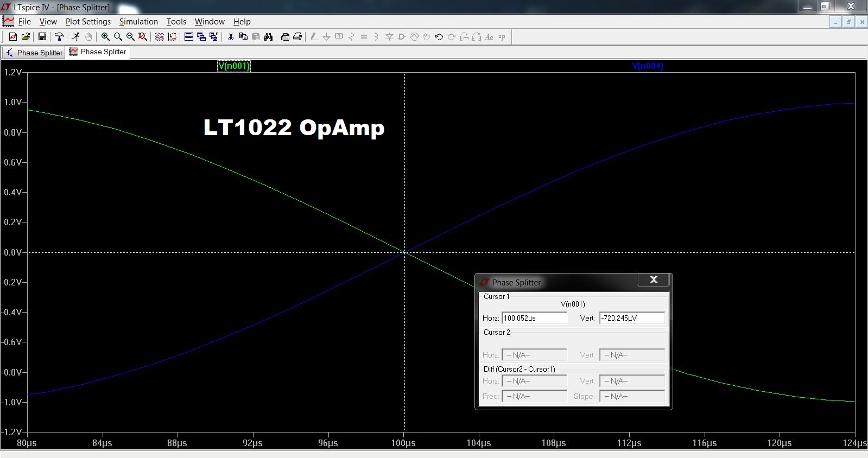Restore the inner plot window

(x=848, y=22)
